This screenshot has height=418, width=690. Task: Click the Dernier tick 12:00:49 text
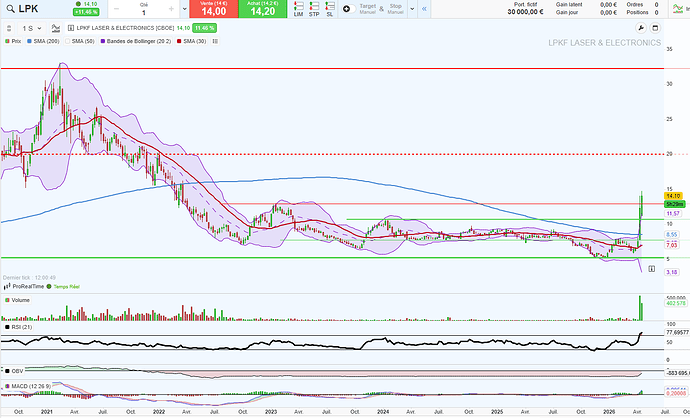(x=29, y=278)
